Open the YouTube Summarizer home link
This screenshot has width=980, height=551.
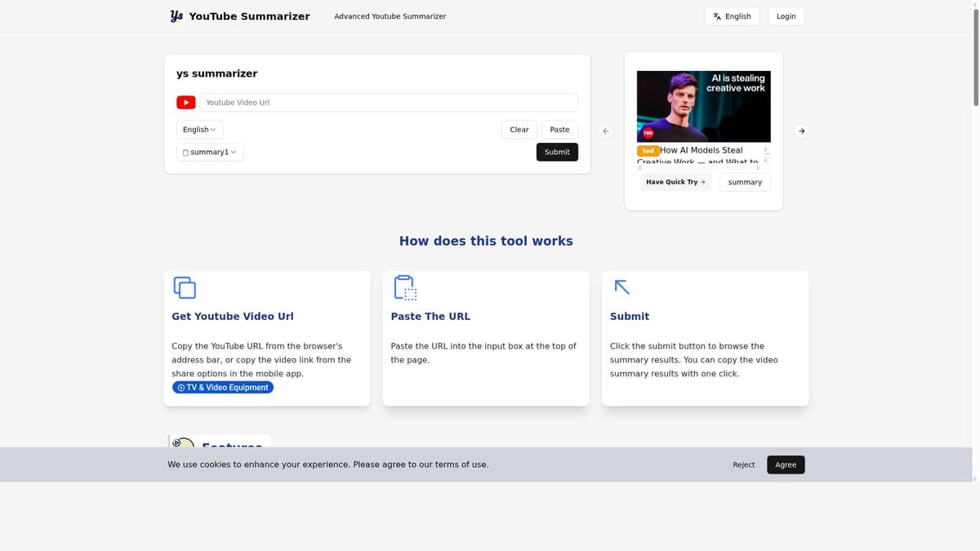(249, 16)
